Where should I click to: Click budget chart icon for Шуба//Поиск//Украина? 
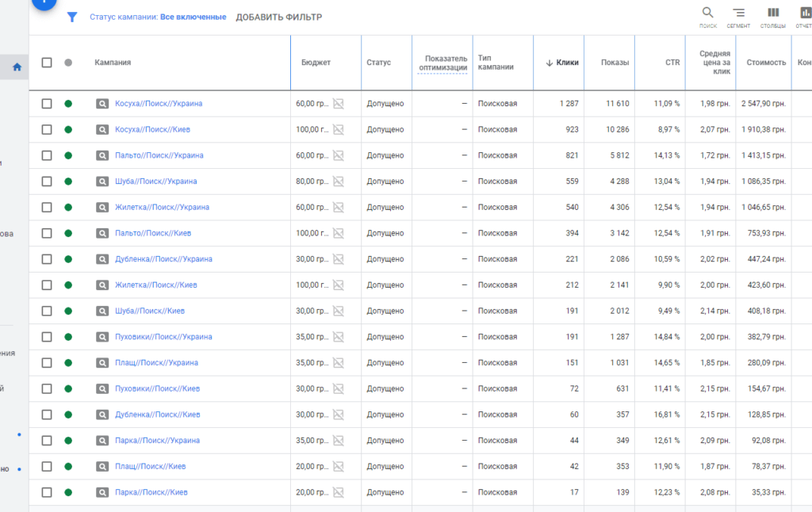point(338,181)
